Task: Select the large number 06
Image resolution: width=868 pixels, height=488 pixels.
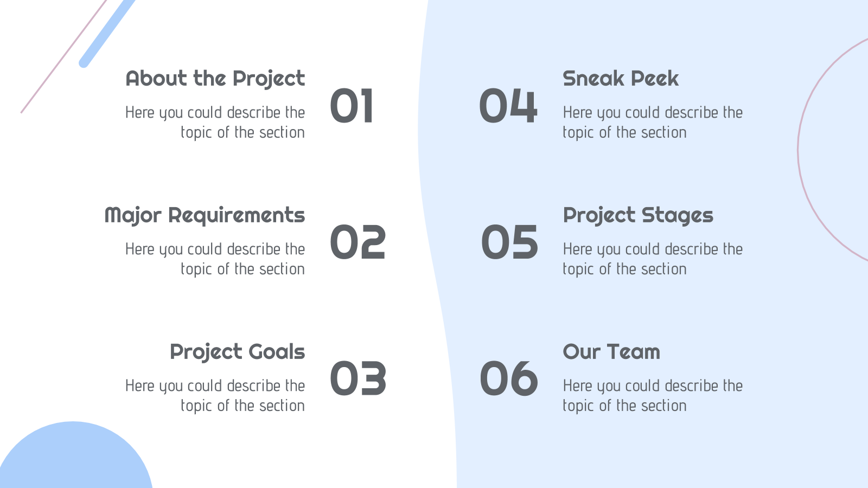Action: coord(509,379)
